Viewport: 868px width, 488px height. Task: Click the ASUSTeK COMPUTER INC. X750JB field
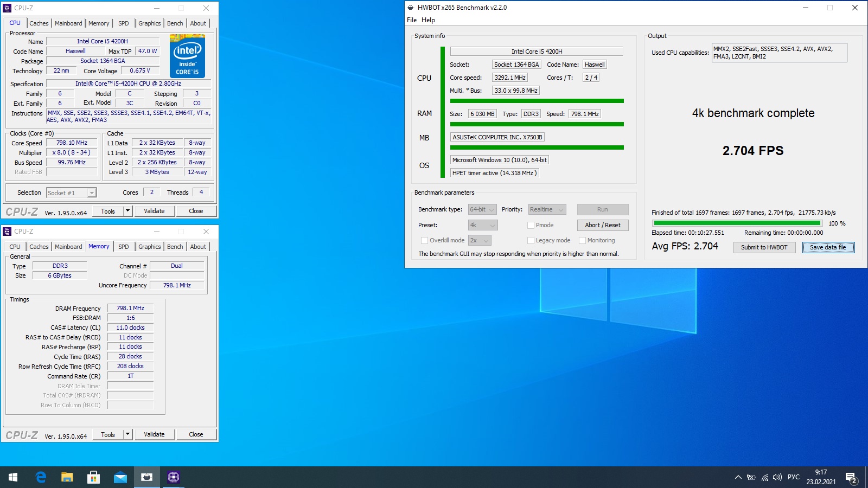click(497, 137)
